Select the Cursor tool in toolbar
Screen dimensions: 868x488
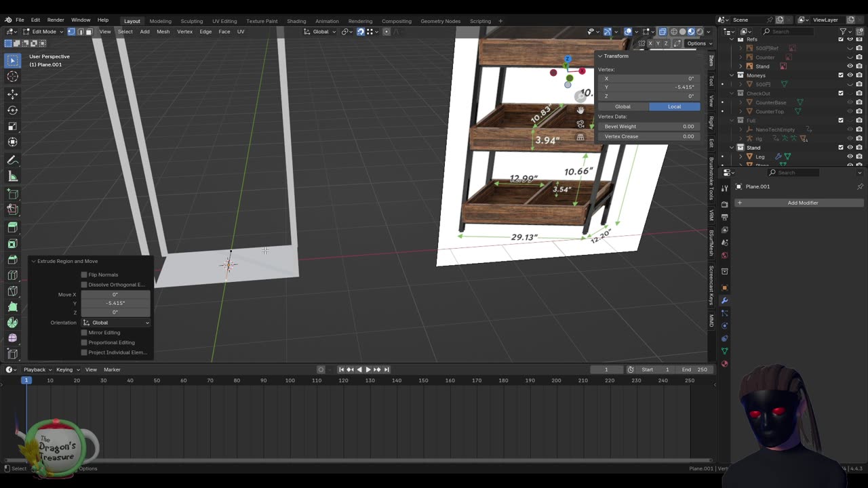12,77
